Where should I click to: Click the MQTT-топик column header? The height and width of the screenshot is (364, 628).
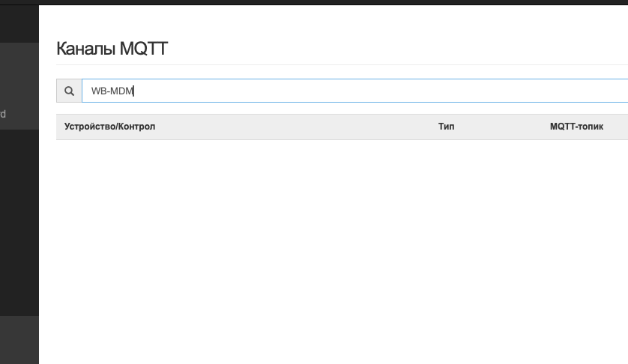point(576,127)
